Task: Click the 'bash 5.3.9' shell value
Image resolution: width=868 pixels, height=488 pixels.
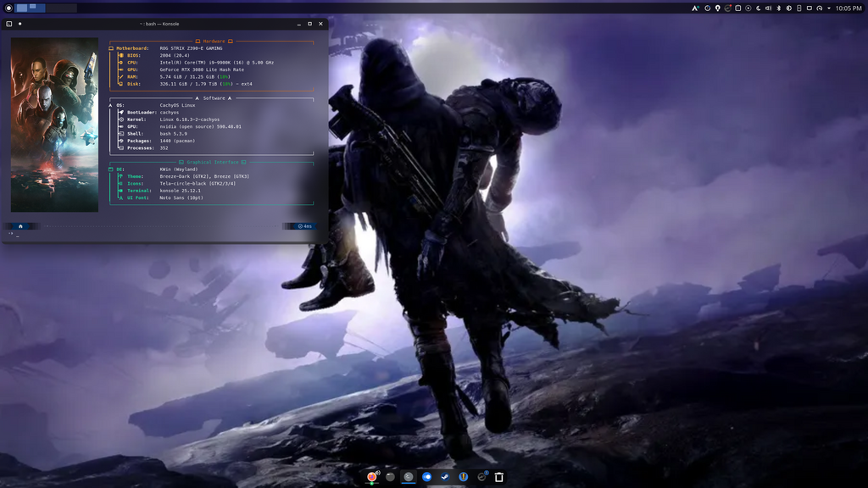Action: coord(173,134)
